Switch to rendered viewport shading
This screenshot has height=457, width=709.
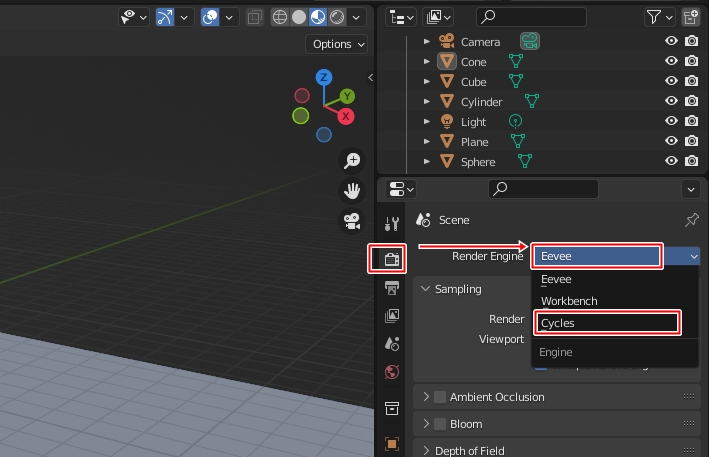(x=337, y=17)
